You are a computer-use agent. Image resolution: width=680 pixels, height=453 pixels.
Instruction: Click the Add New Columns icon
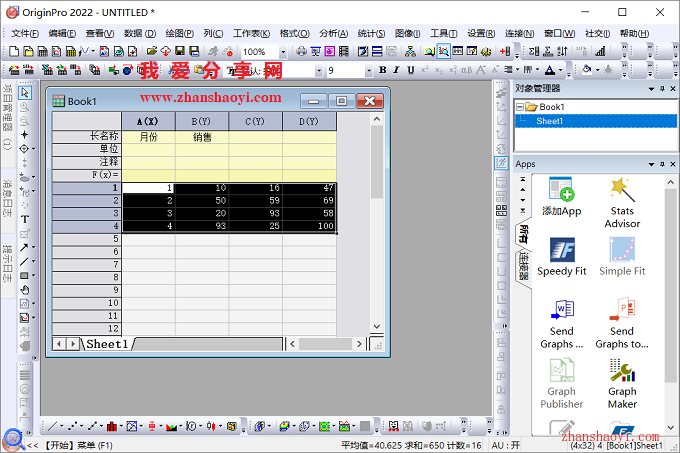pos(504,52)
